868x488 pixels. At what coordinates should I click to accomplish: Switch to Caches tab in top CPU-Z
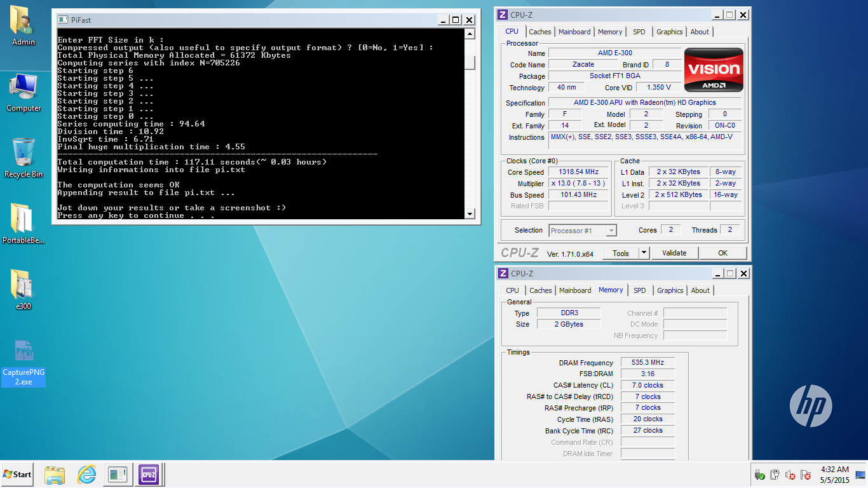[x=540, y=32]
